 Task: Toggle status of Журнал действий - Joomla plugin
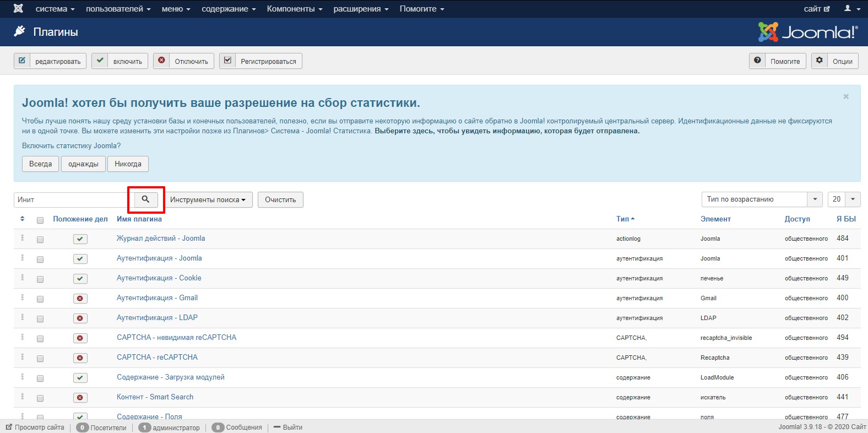[80, 239]
